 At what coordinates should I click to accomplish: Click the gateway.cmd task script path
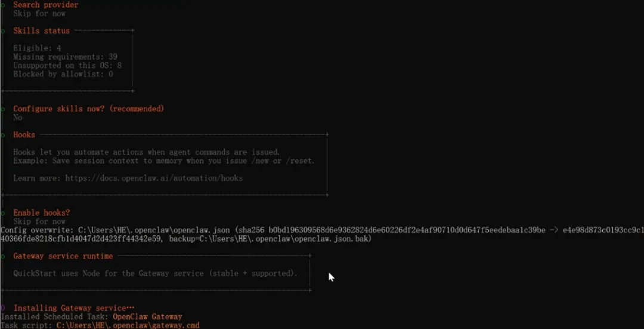click(128, 325)
